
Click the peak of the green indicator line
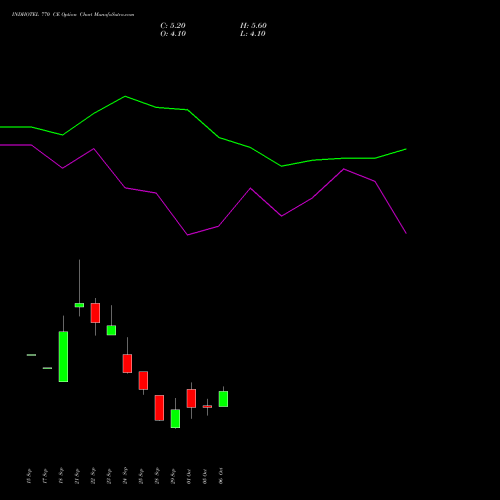pyautogui.click(x=125, y=96)
